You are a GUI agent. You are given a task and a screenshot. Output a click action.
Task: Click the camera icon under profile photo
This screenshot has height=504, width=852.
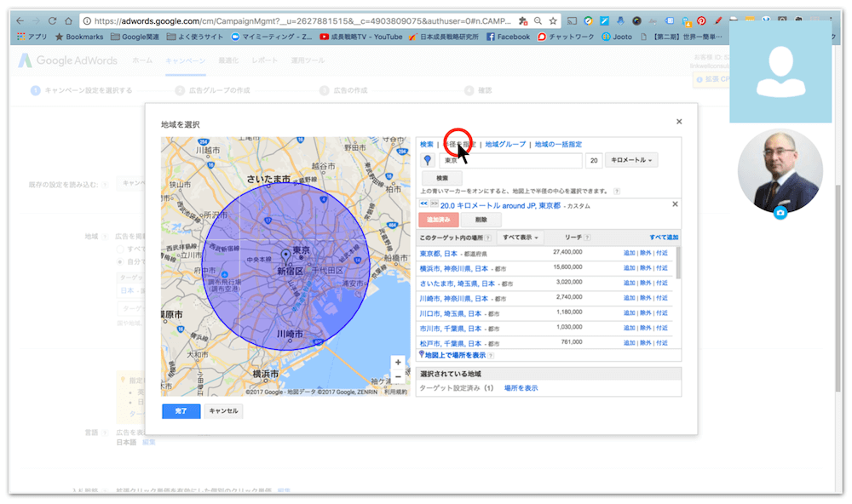click(780, 213)
